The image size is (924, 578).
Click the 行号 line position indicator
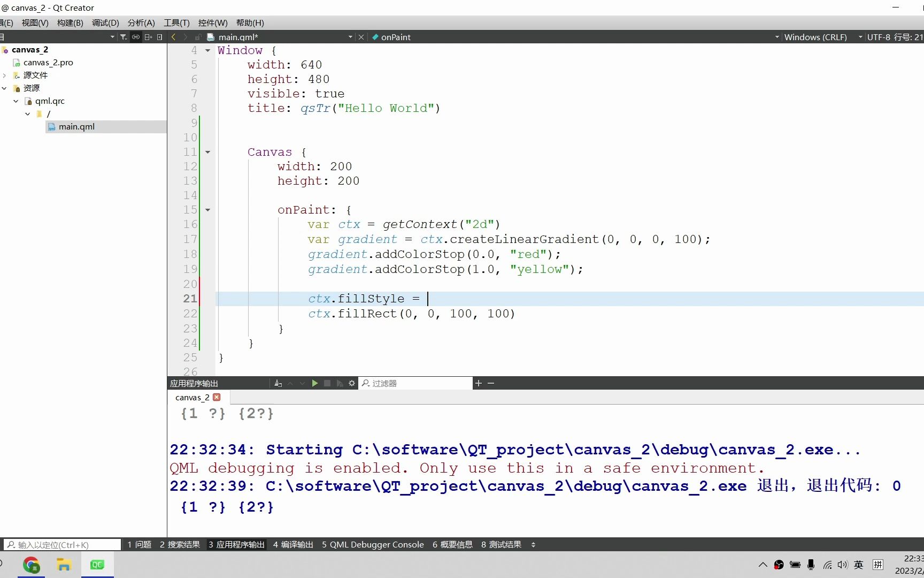[908, 37]
